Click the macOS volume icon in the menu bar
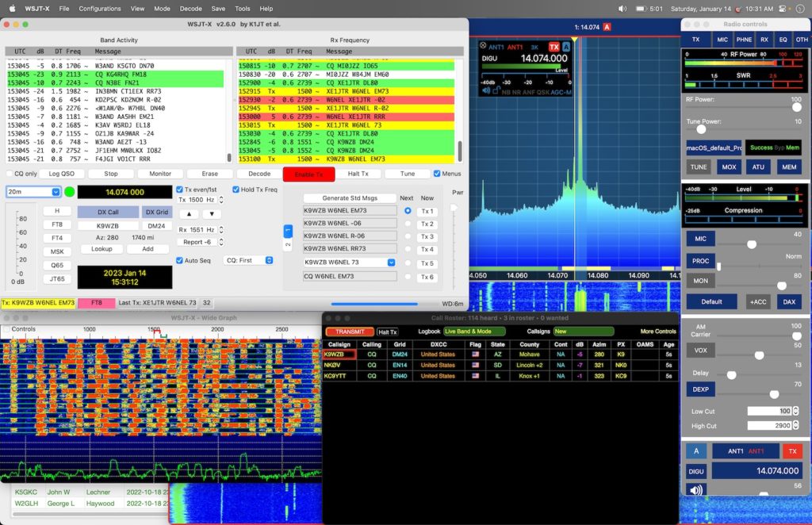The width and height of the screenshot is (812, 525). (622, 8)
